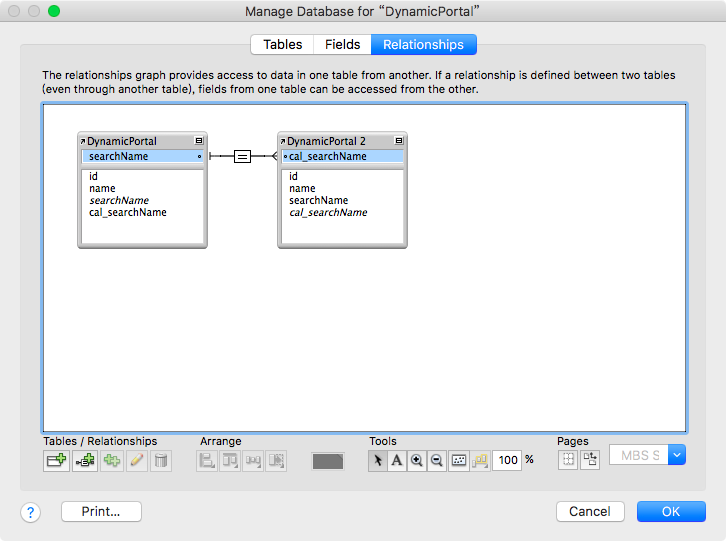The width and height of the screenshot is (726, 541).
Task: Click italic searchName field in DynamicPortal
Action: tap(119, 201)
